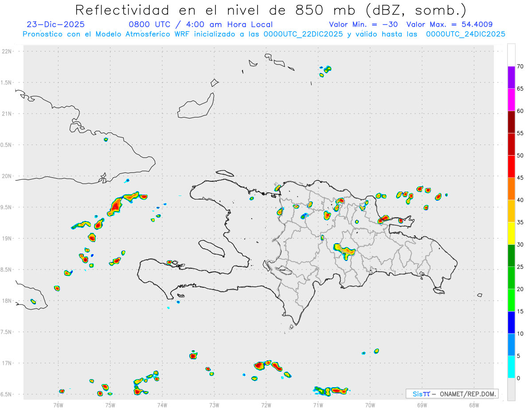
Task: Click the colorbar value "70"
Action: tap(520, 67)
